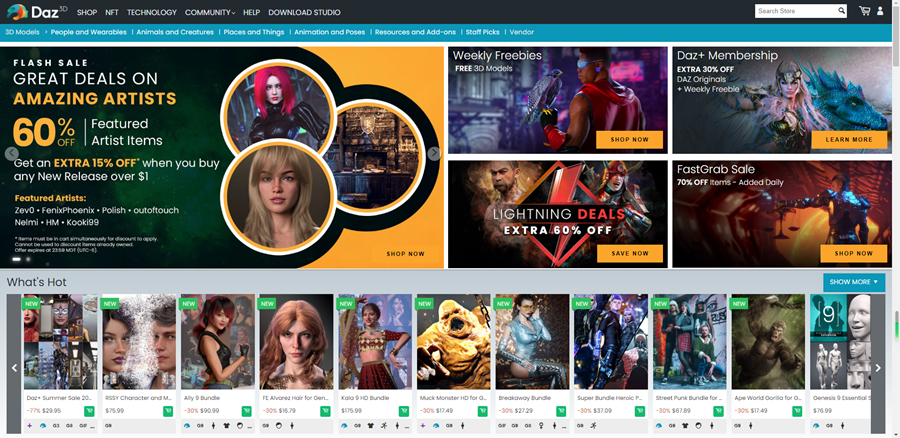Click Shop Now on Weekly Freebies
Viewport: 900px width, 438px height.
pyautogui.click(x=629, y=139)
